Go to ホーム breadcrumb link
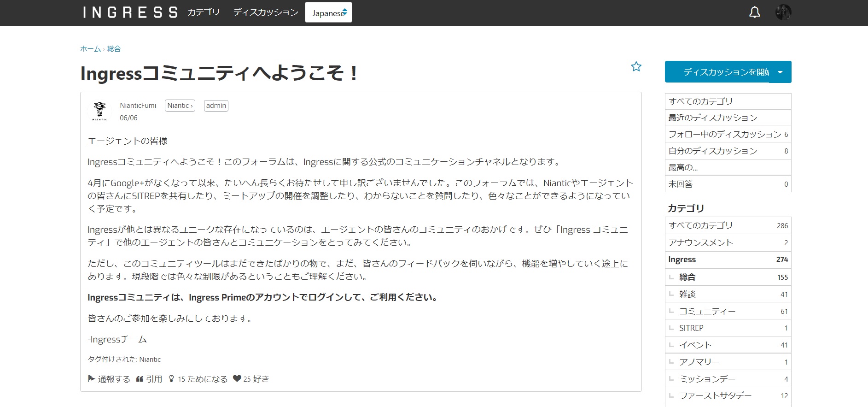Screen dimensions: 868x407 click(90, 49)
